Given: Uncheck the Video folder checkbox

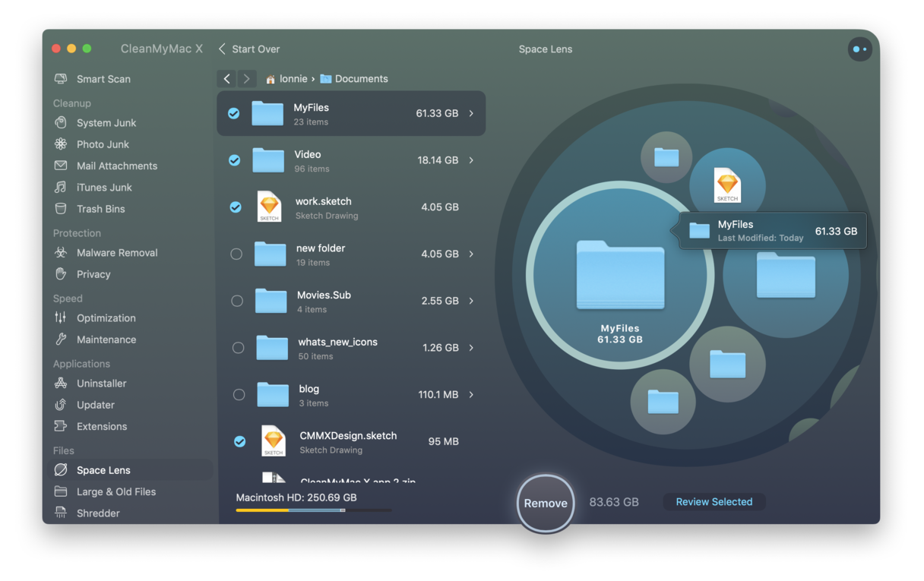Looking at the screenshot, I should pos(236,160).
